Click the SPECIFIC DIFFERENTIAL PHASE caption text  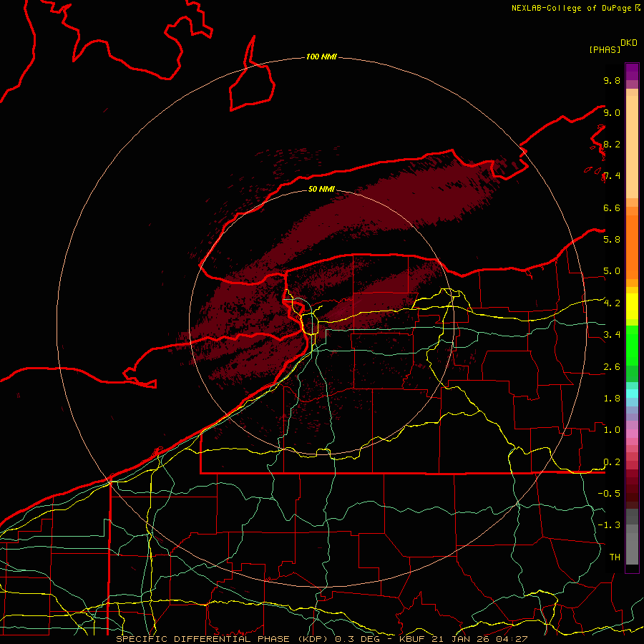[203, 639]
